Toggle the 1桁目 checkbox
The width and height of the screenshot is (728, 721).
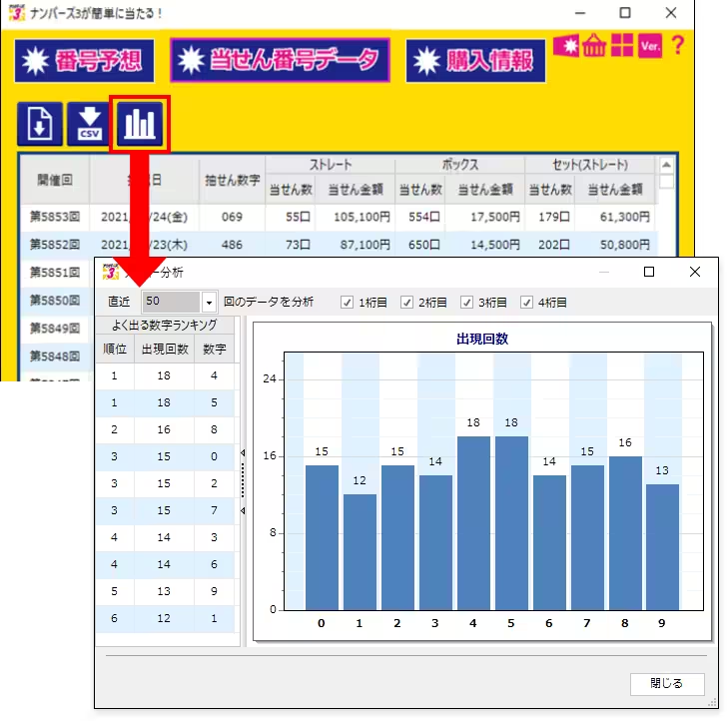[x=347, y=303]
